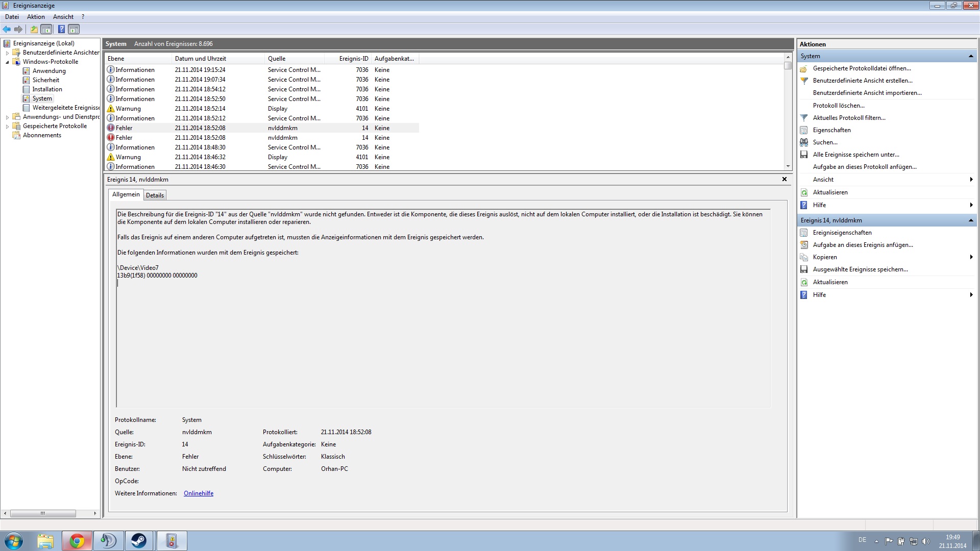
Task: Click the Ereigniseigenschaften icon
Action: [804, 233]
